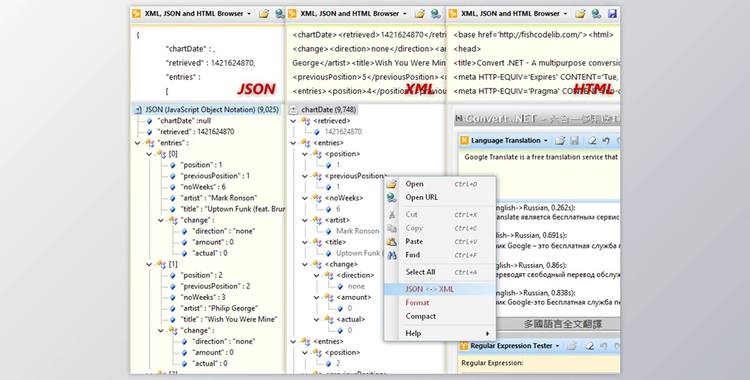Image resolution: width=750 pixels, height=380 pixels.
Task: Click the Google Translate text in Language Translation input
Action: 541,157
